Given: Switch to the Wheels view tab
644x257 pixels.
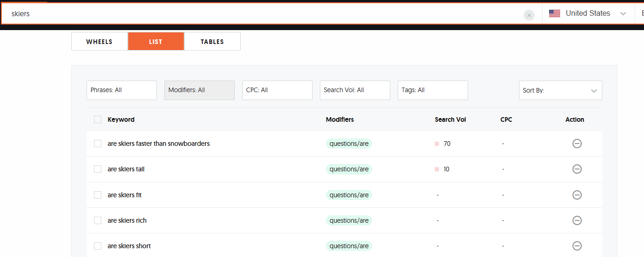Looking at the screenshot, I should pos(100,42).
